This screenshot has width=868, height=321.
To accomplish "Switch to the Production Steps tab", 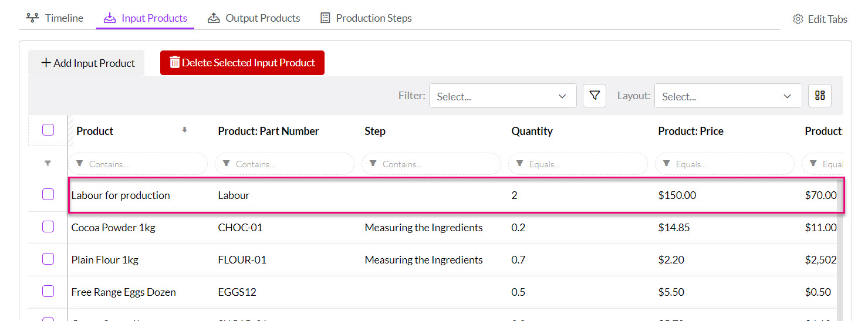I will click(366, 18).
